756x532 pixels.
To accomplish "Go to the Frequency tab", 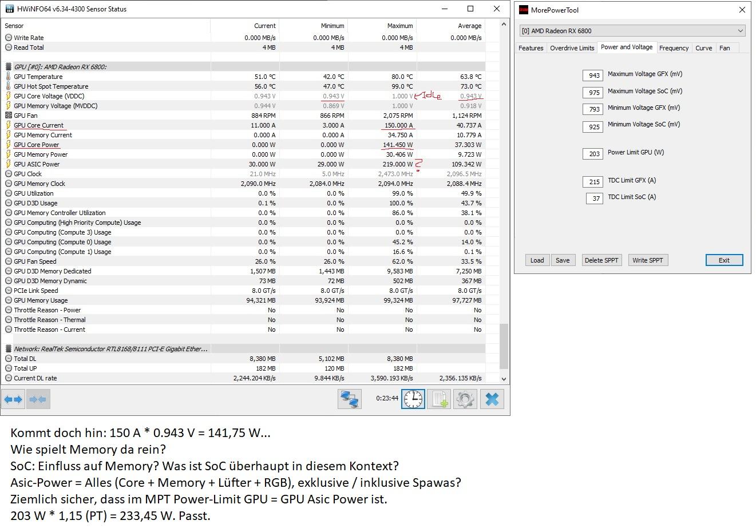I will click(674, 48).
